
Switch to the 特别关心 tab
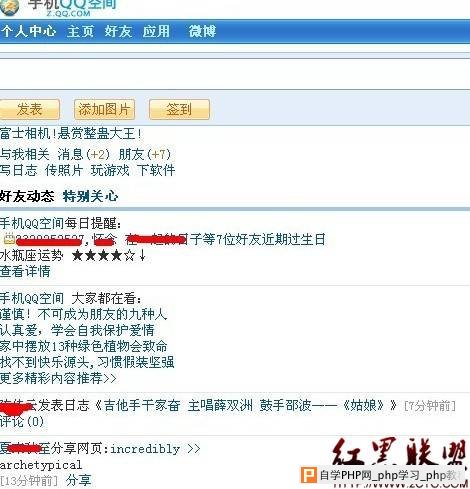(90, 196)
